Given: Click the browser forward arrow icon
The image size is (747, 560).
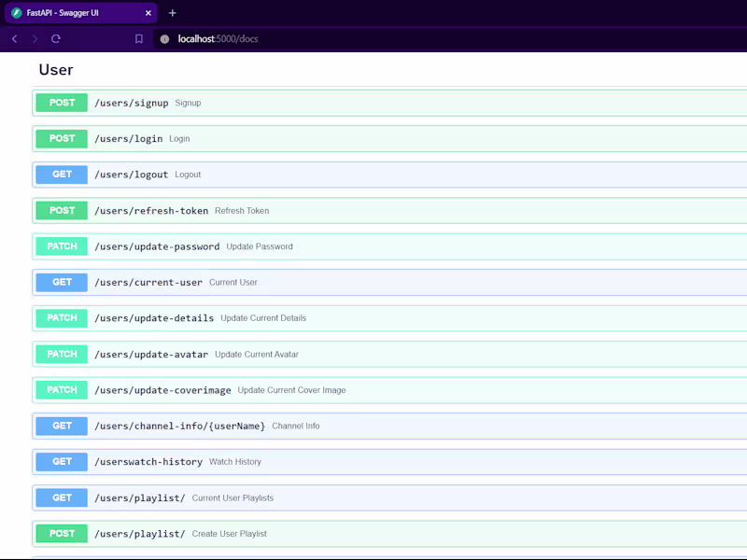Looking at the screenshot, I should (x=35, y=39).
